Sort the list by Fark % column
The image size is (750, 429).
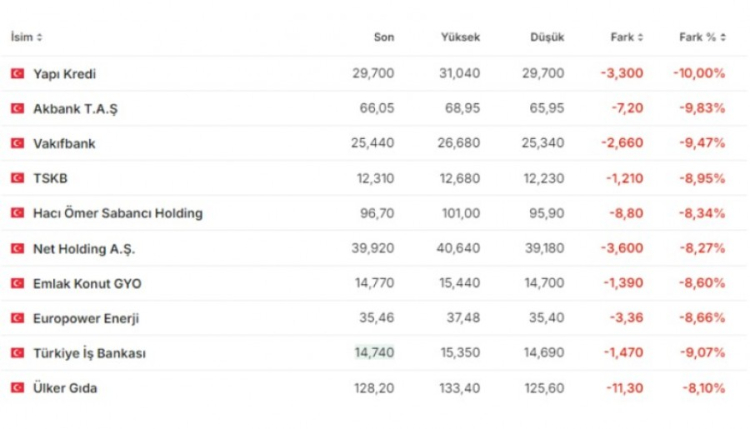pos(702,38)
